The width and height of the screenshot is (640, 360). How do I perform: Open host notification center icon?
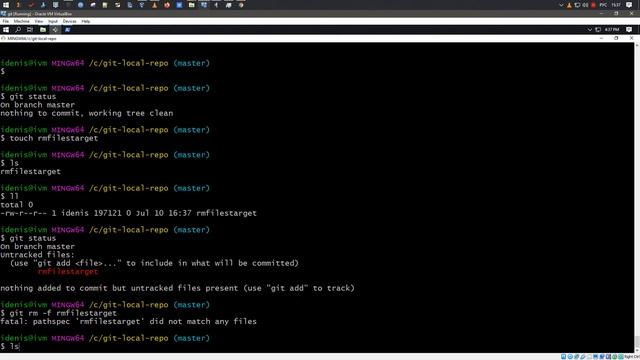click(x=629, y=5)
